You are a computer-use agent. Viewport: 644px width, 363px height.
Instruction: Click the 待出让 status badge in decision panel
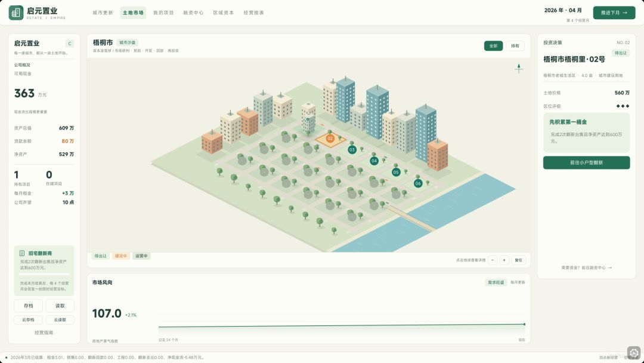click(x=621, y=53)
